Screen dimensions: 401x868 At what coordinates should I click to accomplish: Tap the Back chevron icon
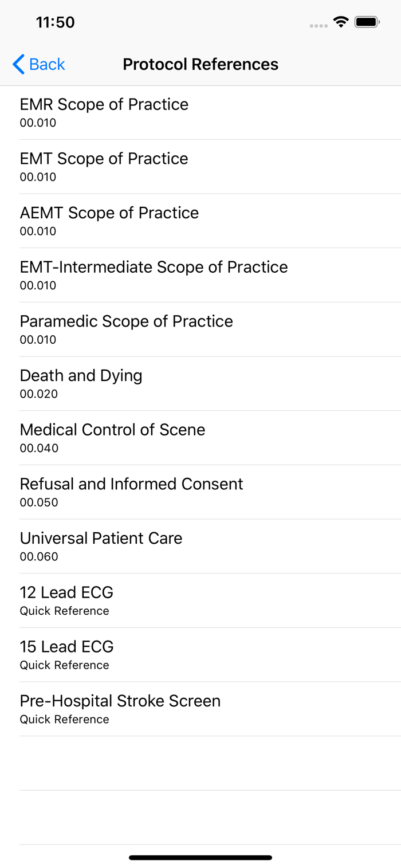click(x=18, y=64)
